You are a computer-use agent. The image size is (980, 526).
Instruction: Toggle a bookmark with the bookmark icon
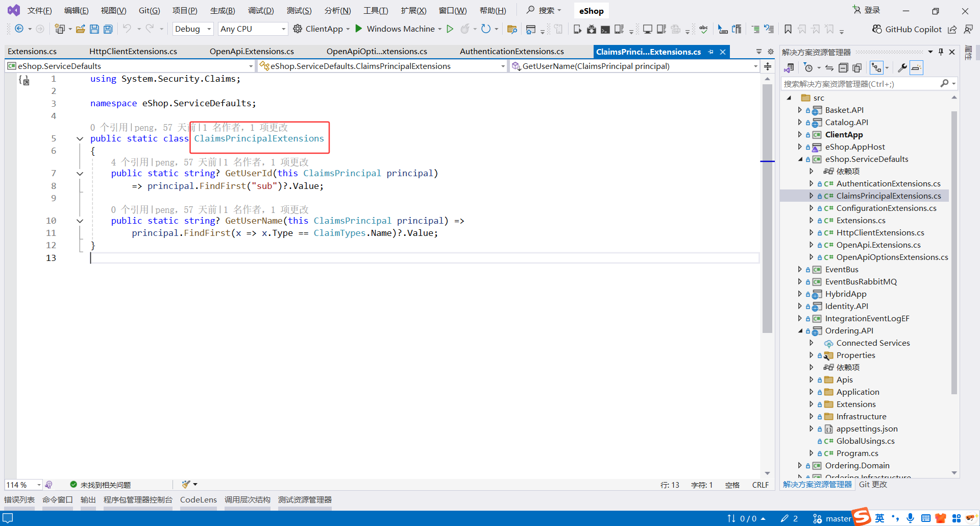(x=788, y=29)
